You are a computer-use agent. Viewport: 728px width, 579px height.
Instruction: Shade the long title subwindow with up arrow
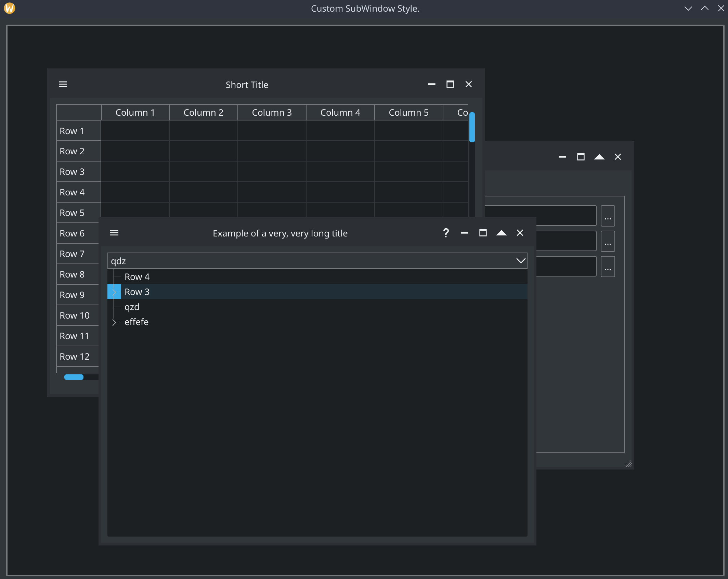click(501, 233)
